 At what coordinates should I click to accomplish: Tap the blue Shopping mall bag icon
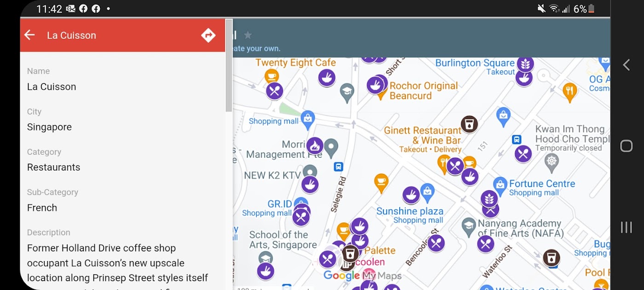pyautogui.click(x=308, y=118)
